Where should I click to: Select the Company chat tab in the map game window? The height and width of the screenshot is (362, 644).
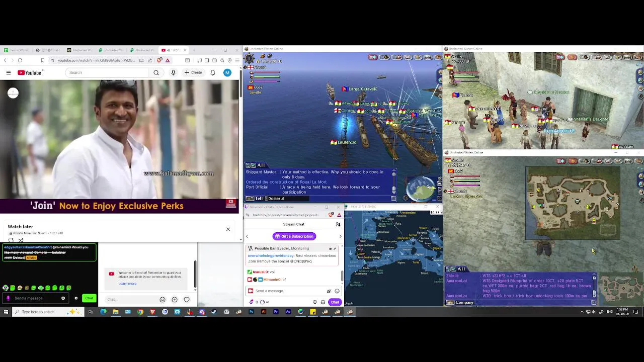[x=464, y=303]
